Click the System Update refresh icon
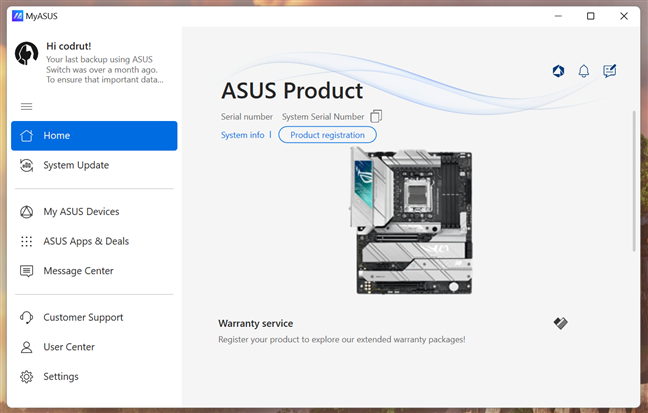This screenshot has width=648, height=413. click(26, 165)
